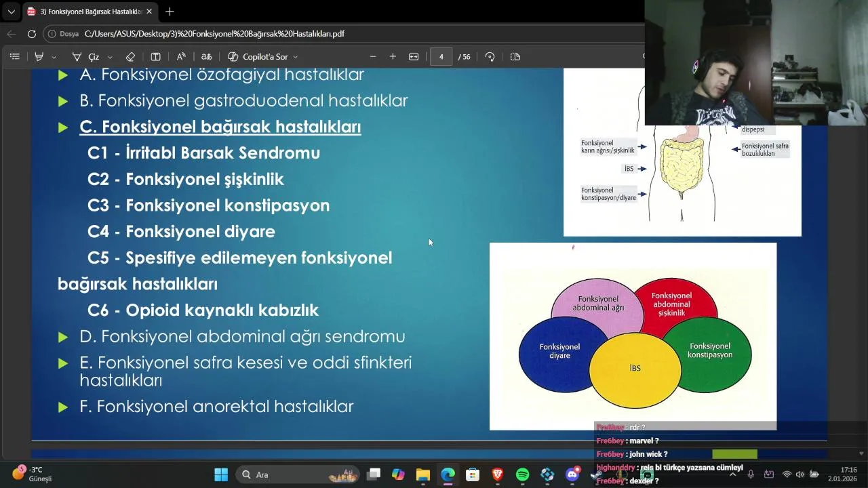Zoom in with the plus button
The image size is (868, 488).
pyautogui.click(x=393, y=57)
